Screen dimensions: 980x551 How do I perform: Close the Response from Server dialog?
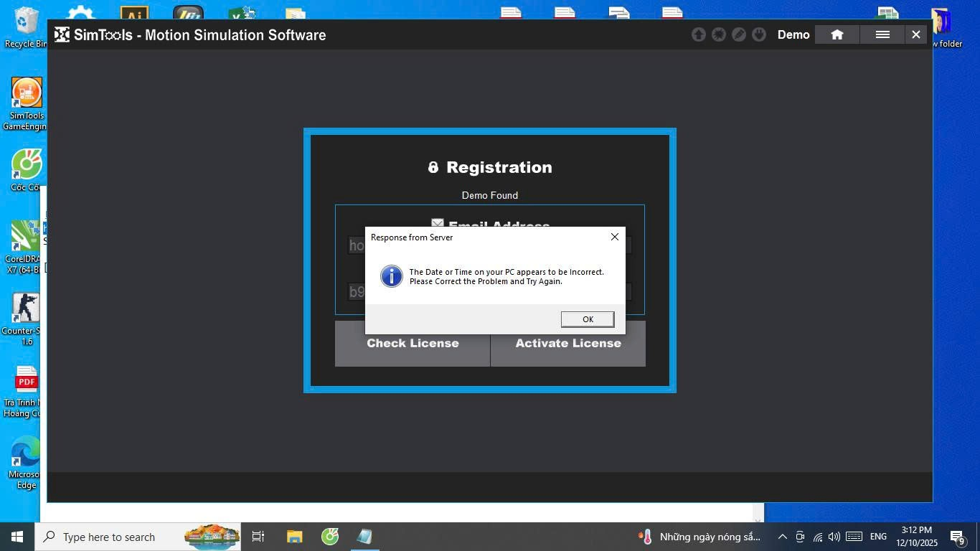[615, 237]
